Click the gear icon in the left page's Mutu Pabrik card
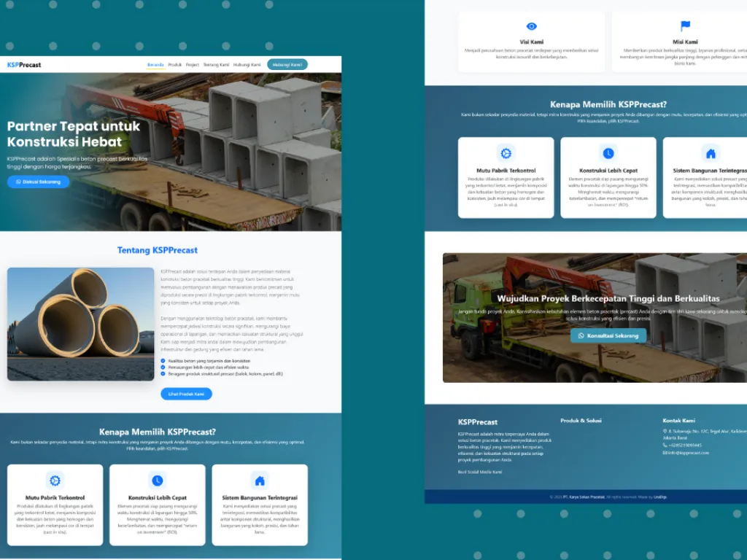This screenshot has width=747, height=560. [x=55, y=480]
